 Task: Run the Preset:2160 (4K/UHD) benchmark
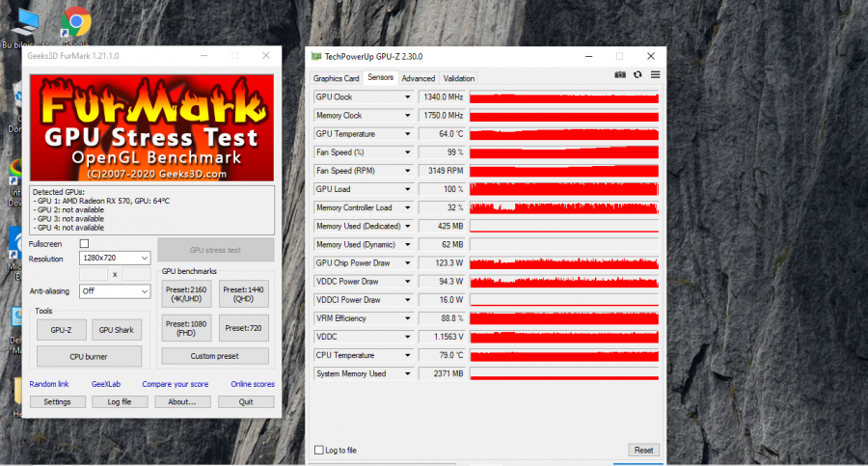186,294
